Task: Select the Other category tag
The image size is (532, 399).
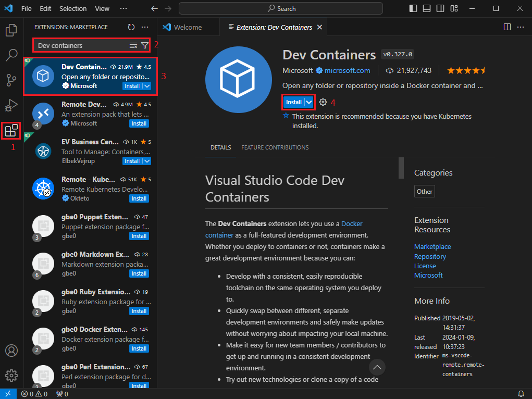Action: pyautogui.click(x=425, y=191)
